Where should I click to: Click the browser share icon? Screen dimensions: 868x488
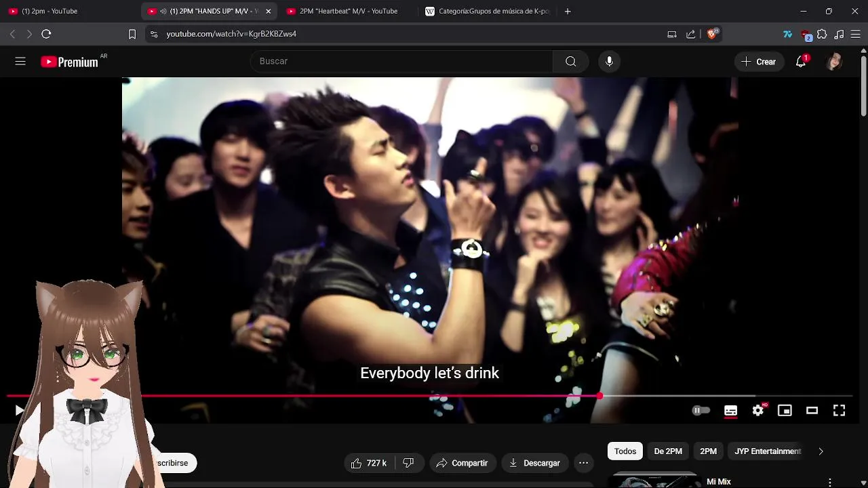[690, 34]
